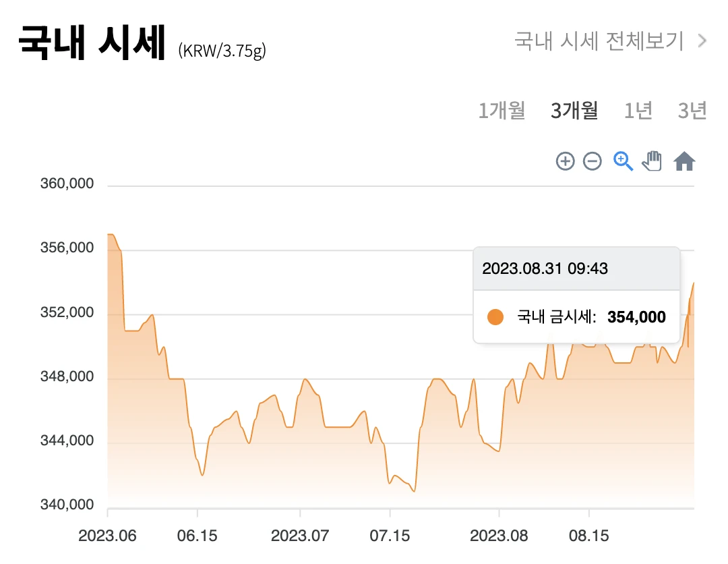
Task: Switch to the 1개월 tab
Action: click(x=502, y=111)
